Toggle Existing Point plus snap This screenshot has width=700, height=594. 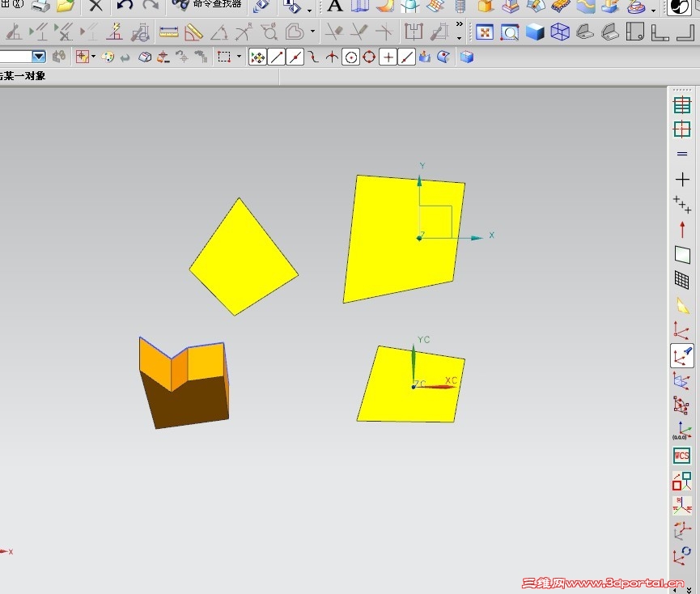pos(388,57)
